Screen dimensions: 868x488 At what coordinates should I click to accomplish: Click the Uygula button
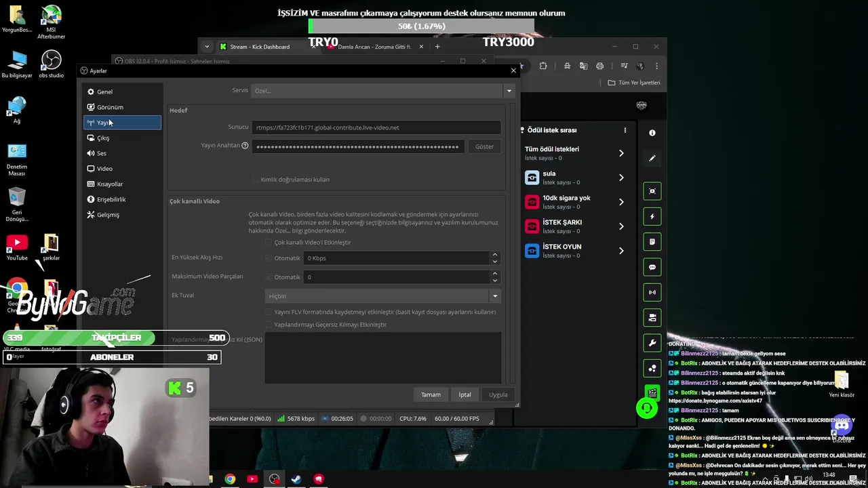498,394
